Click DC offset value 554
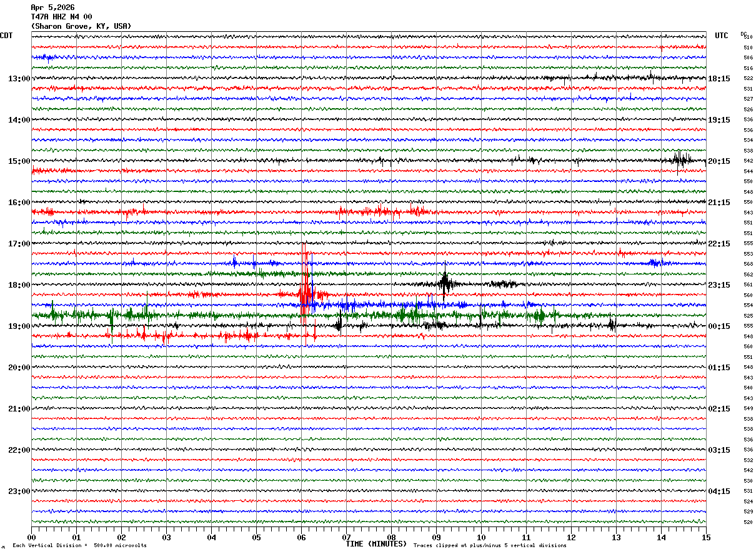 point(748,305)
